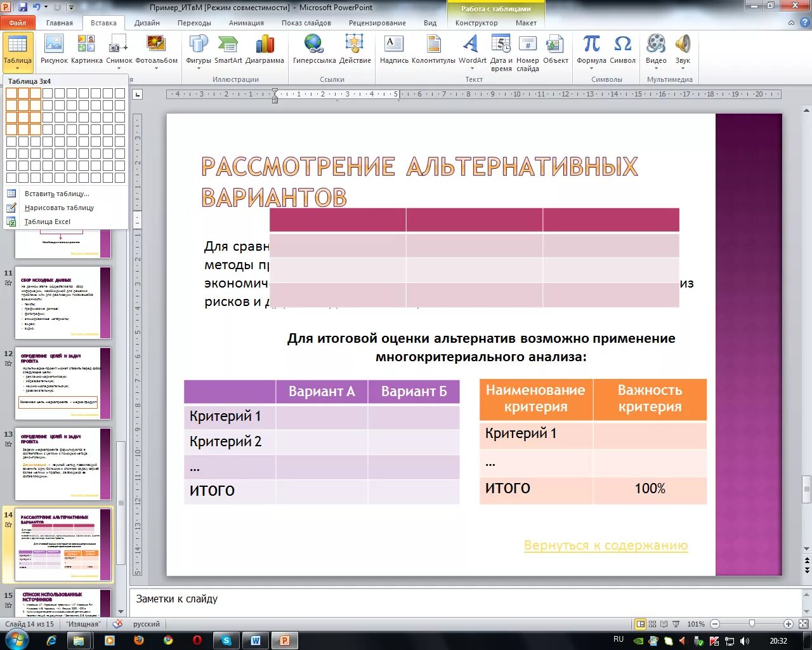The image size is (812, 650).
Task: Select slide 11 thumbnail
Action: 63,303
